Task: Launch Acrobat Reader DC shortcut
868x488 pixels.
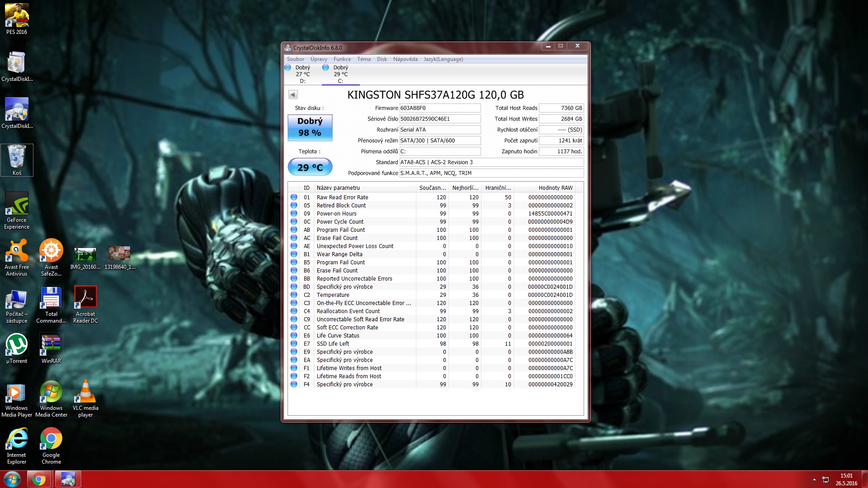Action: point(85,305)
